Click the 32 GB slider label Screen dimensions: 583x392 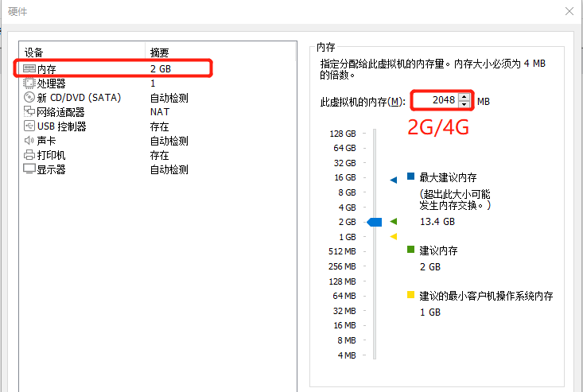click(344, 163)
